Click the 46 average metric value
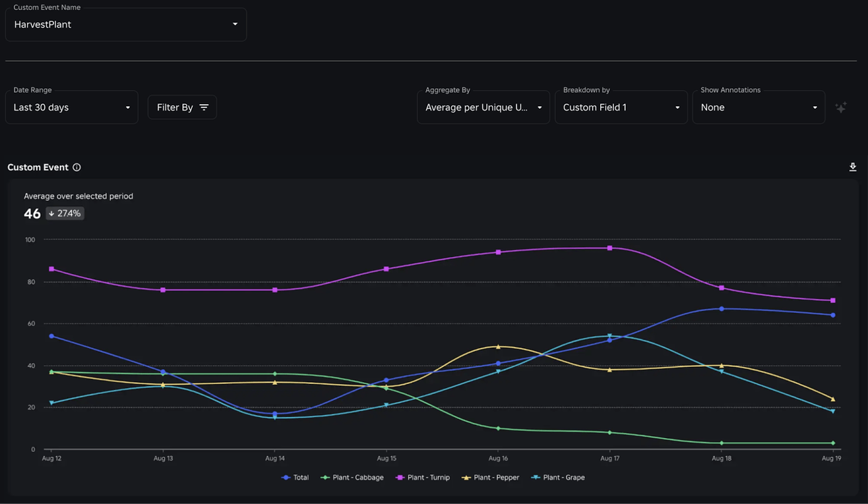 pos(31,213)
